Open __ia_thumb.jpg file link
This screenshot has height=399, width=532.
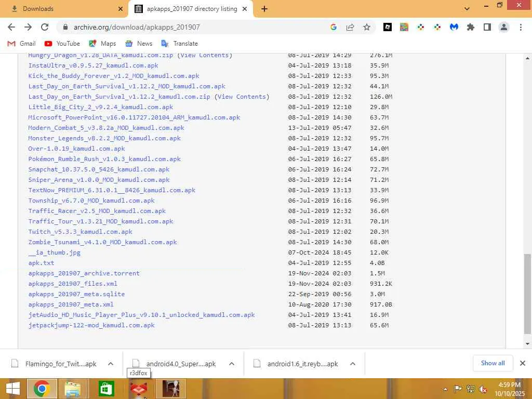[54, 252]
